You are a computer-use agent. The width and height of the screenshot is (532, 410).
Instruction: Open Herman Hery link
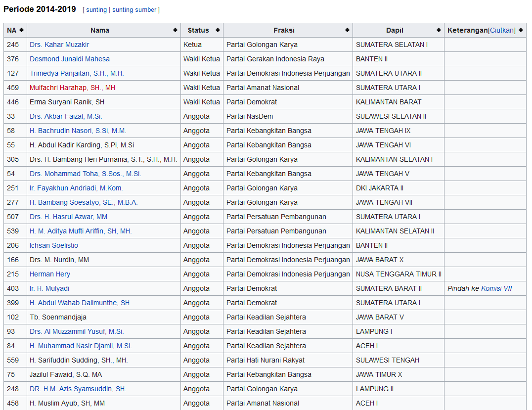[50, 274]
